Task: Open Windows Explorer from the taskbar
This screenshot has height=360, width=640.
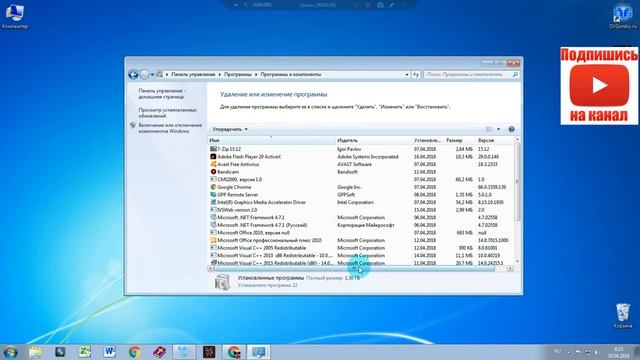Action: 36,352
